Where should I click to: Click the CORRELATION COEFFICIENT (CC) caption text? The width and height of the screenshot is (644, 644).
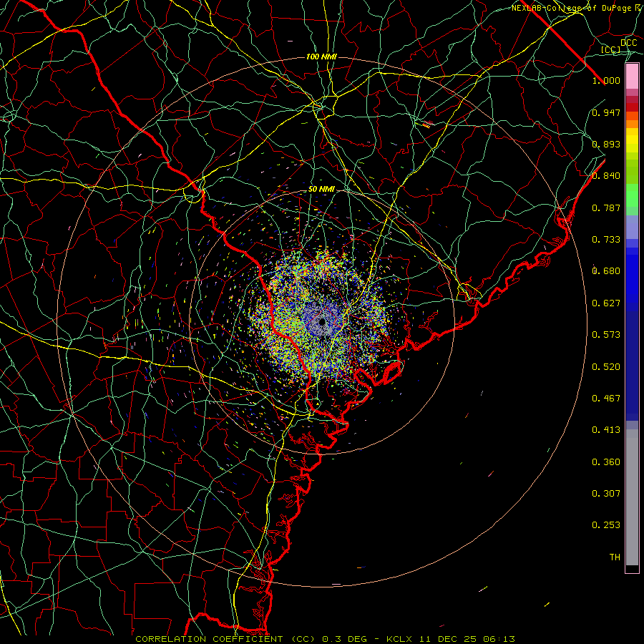point(225,639)
